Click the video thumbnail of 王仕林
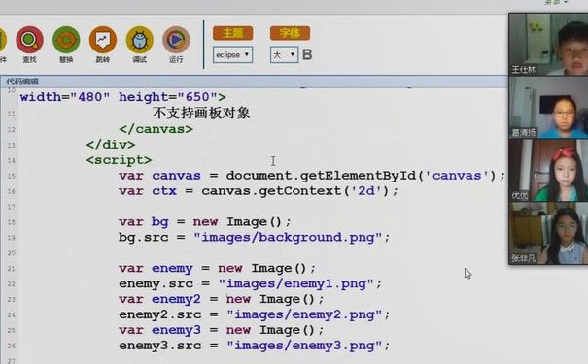Viewport: 588px width, 364px height. (x=548, y=45)
